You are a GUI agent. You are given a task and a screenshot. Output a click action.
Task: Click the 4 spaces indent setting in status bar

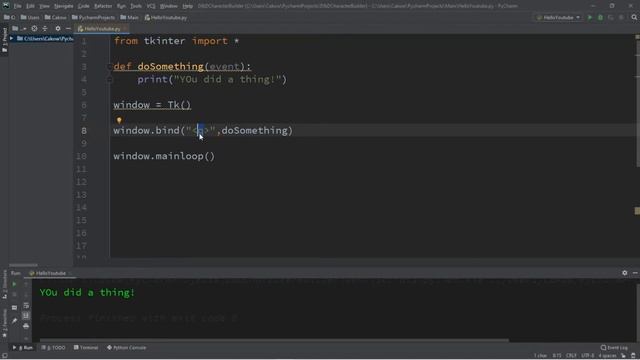[x=607, y=356]
